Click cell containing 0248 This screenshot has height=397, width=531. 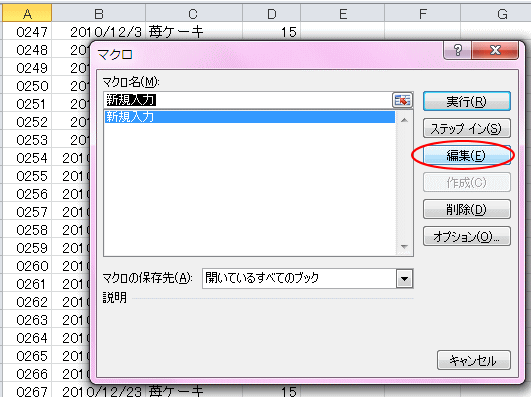(27, 50)
